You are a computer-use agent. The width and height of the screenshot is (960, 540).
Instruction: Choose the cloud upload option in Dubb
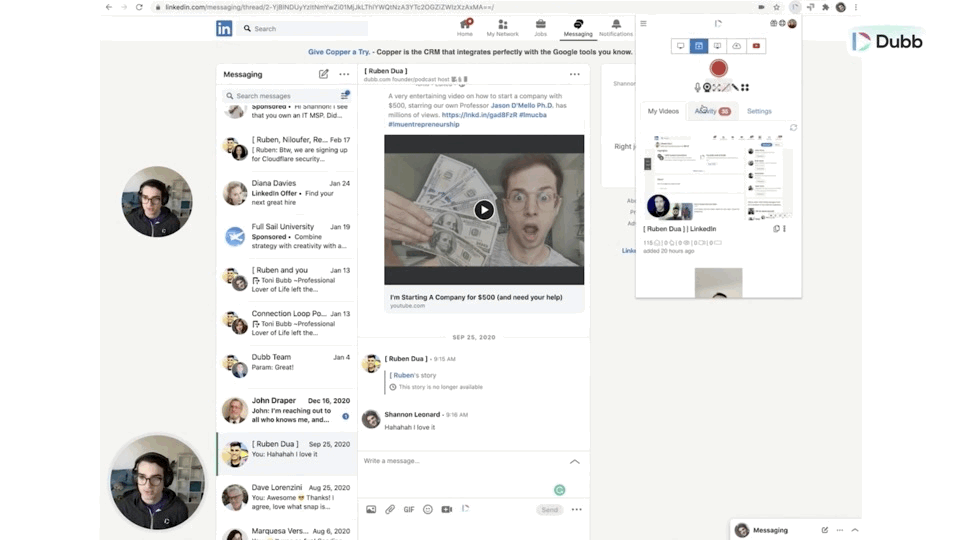coord(737,46)
